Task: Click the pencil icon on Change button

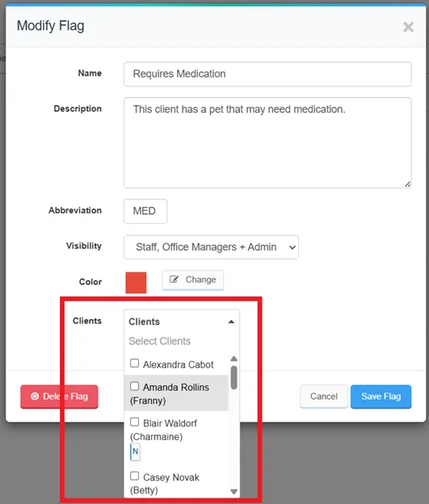Action: (x=174, y=279)
